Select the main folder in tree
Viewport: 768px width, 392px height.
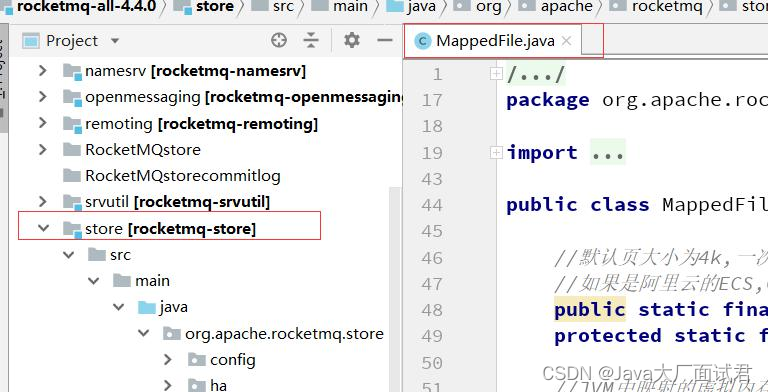click(x=152, y=281)
